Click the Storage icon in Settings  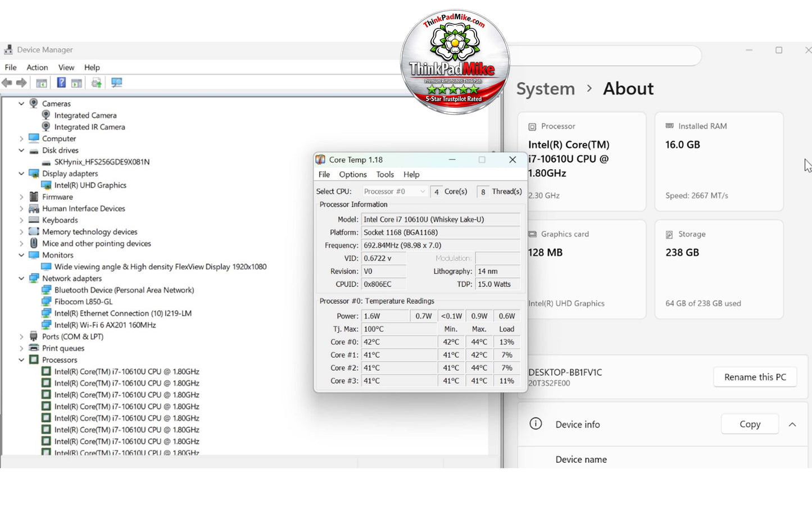pyautogui.click(x=669, y=234)
